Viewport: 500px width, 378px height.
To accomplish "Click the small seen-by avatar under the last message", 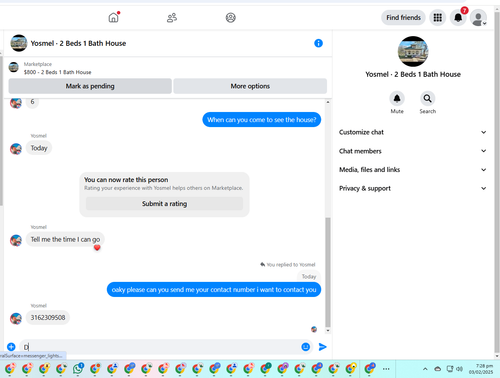I will click(314, 329).
